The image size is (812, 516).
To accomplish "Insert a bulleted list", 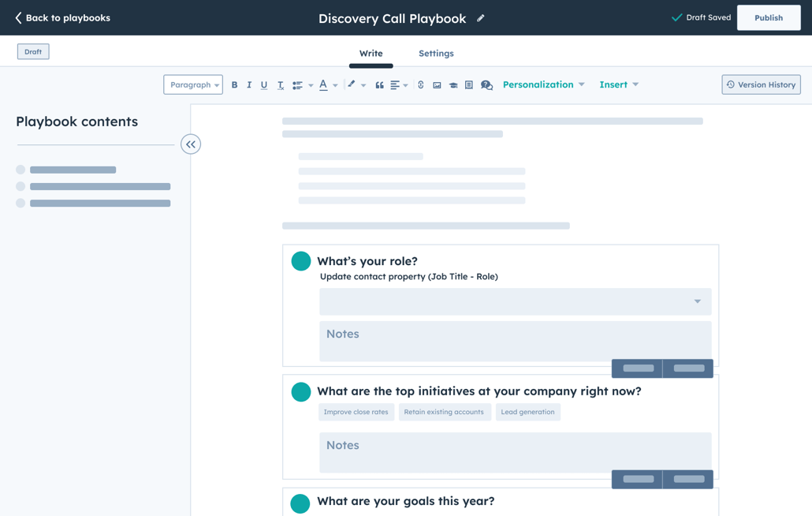I will pos(297,85).
